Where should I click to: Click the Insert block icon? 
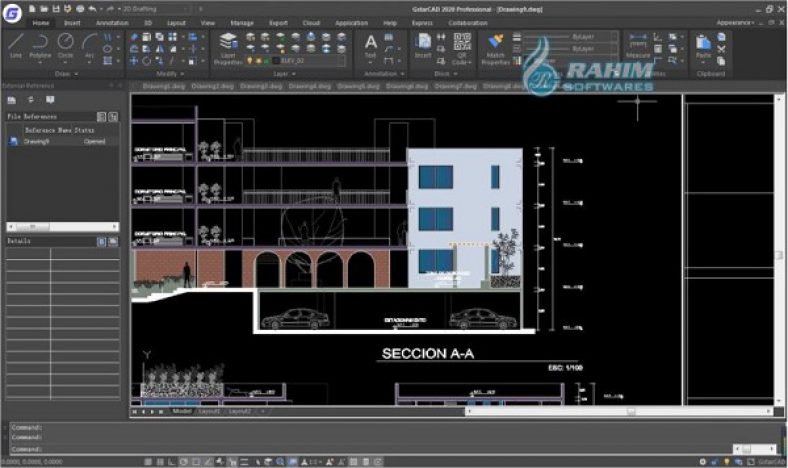[x=423, y=46]
